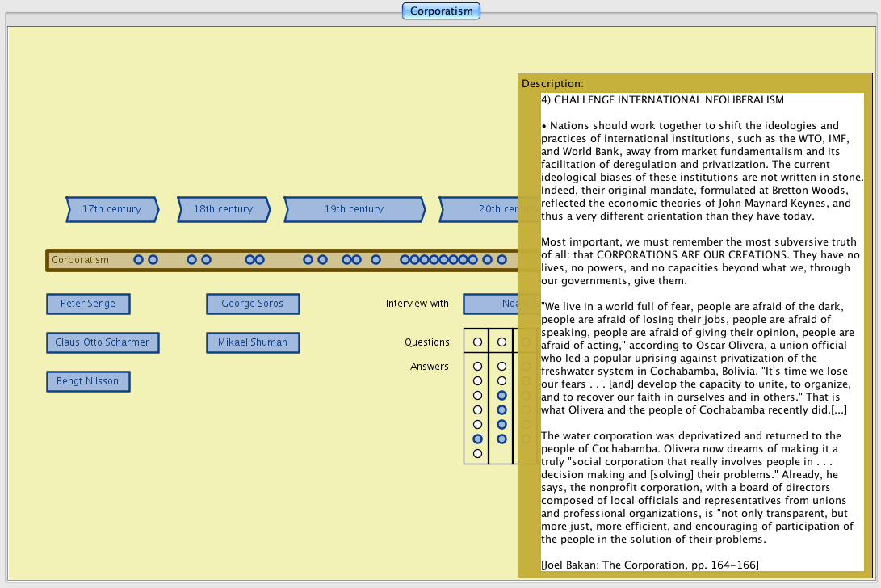The image size is (881, 588).
Task: Select the 18th century arrow
Action: [x=223, y=209]
